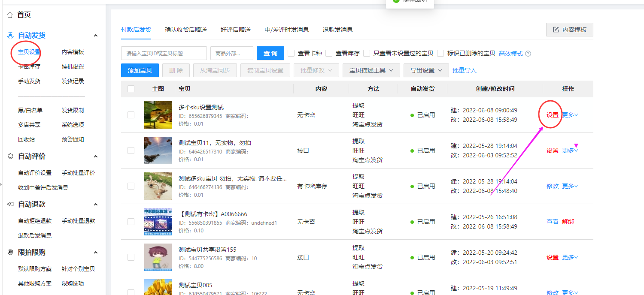Open 发货记录 in the sidebar
644x295 pixels.
[73, 81]
